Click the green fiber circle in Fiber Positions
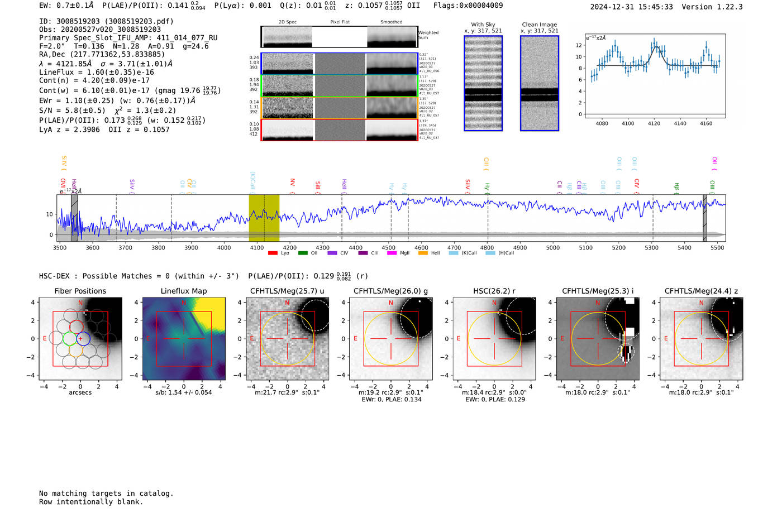The image size is (782, 532). tap(69, 339)
